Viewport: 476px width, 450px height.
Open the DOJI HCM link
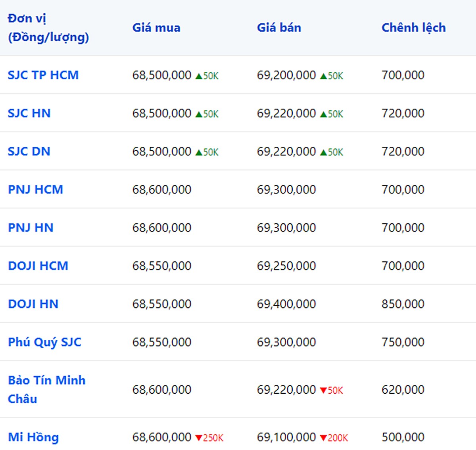point(38,265)
